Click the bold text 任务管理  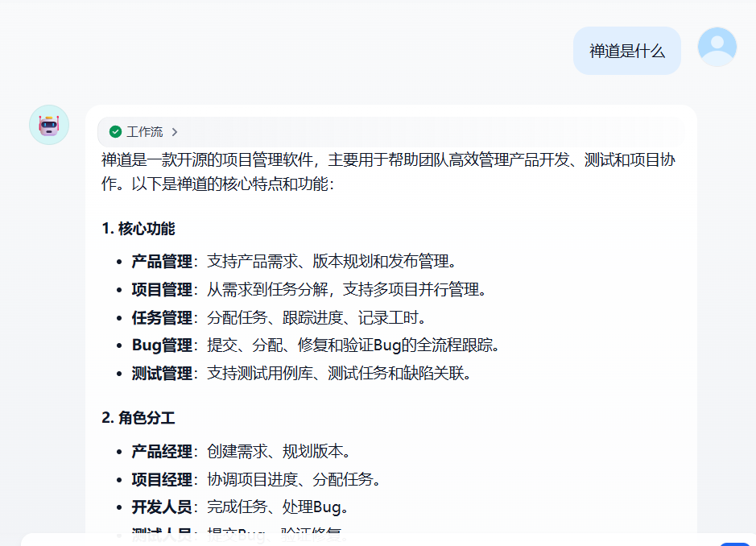(x=162, y=317)
